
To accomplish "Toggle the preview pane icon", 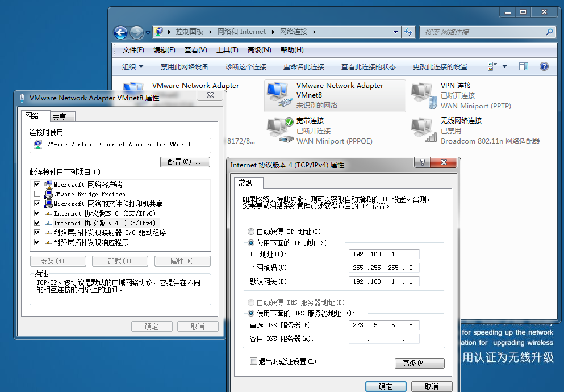I will [x=524, y=66].
